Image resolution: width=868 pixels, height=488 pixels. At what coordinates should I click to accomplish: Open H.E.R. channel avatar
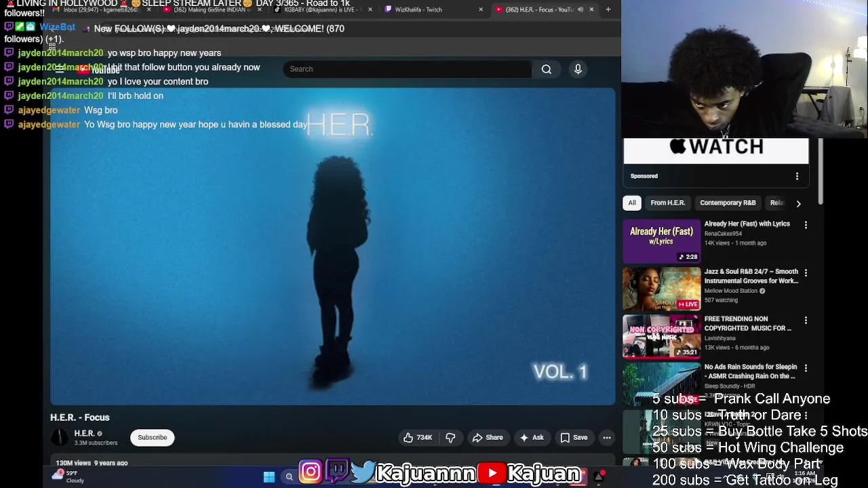coord(60,437)
